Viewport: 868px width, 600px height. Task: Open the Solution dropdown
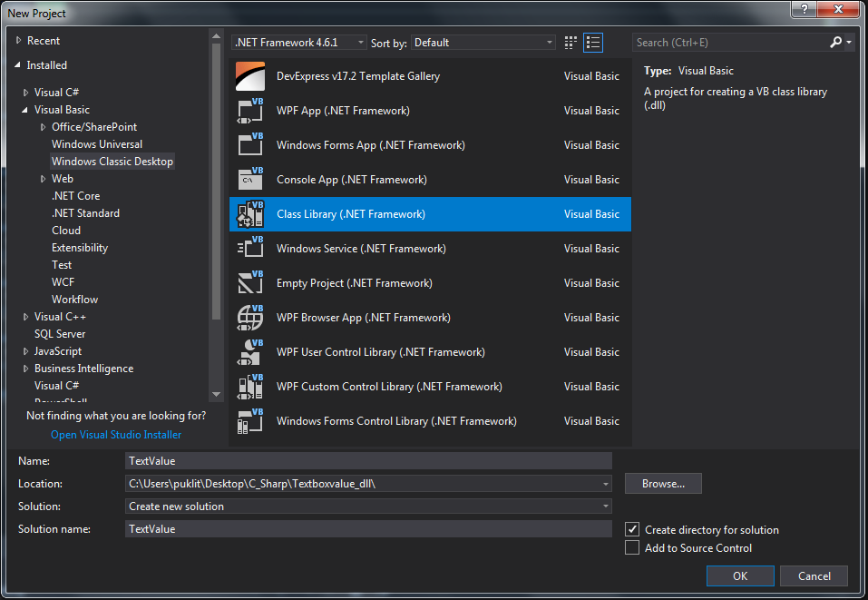click(368, 507)
